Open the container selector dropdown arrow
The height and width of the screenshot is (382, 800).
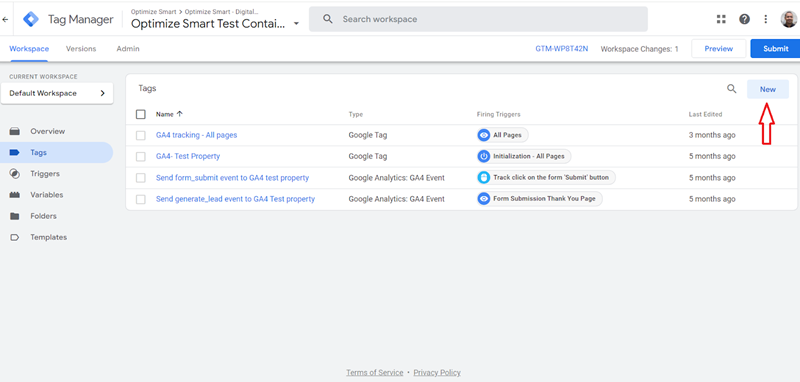[x=296, y=23]
